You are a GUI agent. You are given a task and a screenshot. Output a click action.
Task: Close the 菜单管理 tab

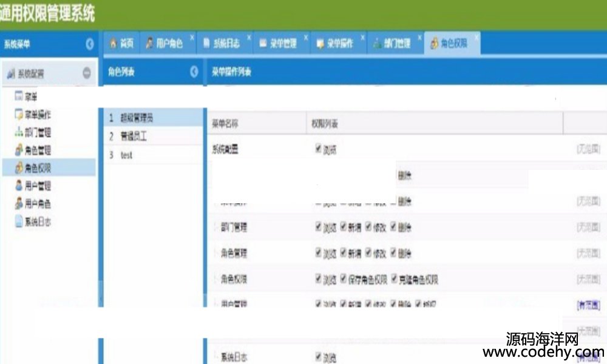click(x=306, y=38)
